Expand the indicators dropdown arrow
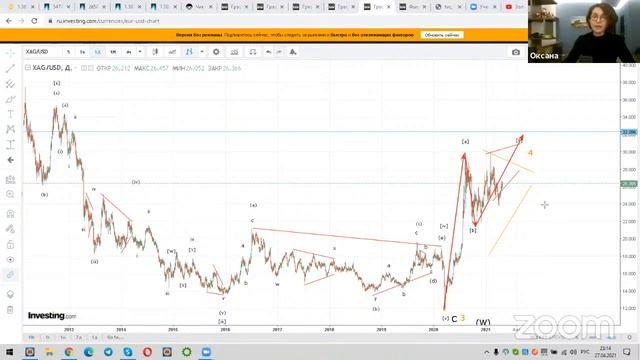The height and width of the screenshot is (360, 640). (202, 52)
